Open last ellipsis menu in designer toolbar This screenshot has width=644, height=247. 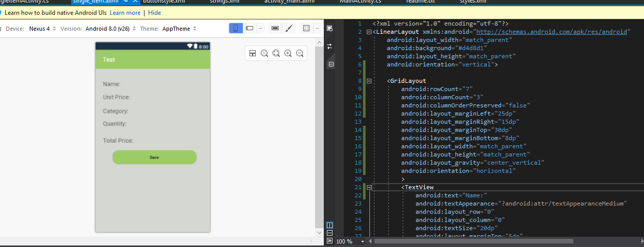(318, 28)
